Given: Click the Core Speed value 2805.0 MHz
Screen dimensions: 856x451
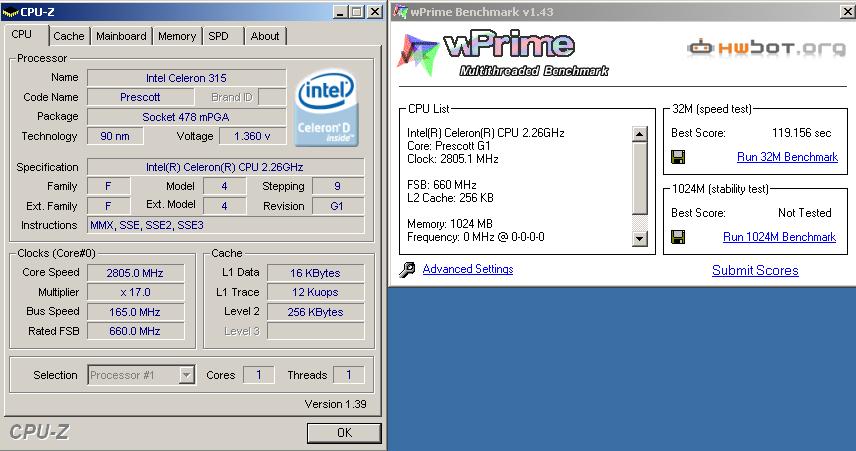Looking at the screenshot, I should [135, 273].
